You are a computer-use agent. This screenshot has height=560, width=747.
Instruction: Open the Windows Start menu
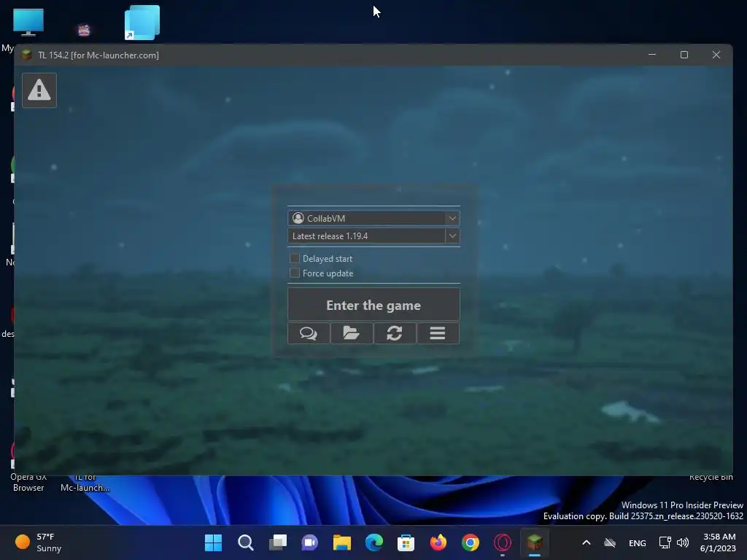point(213,542)
